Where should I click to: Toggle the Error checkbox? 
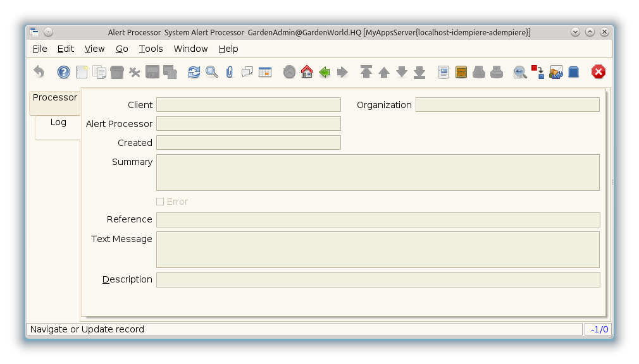(160, 202)
